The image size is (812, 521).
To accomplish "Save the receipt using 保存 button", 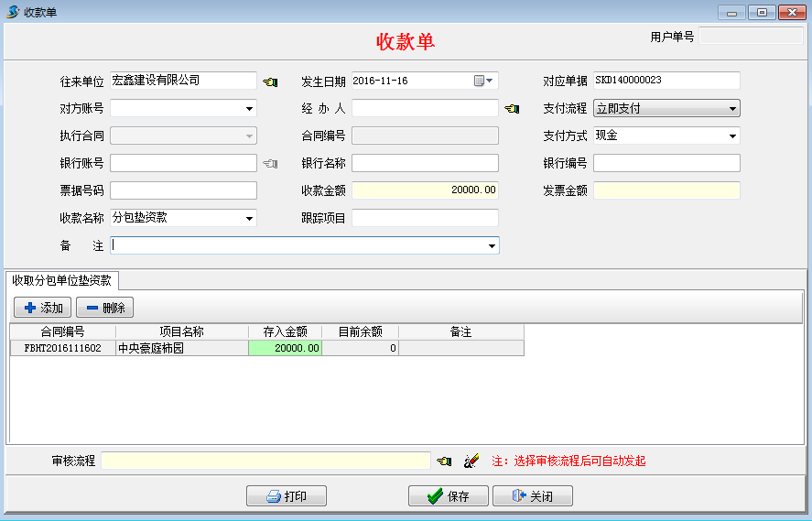I will [x=448, y=496].
